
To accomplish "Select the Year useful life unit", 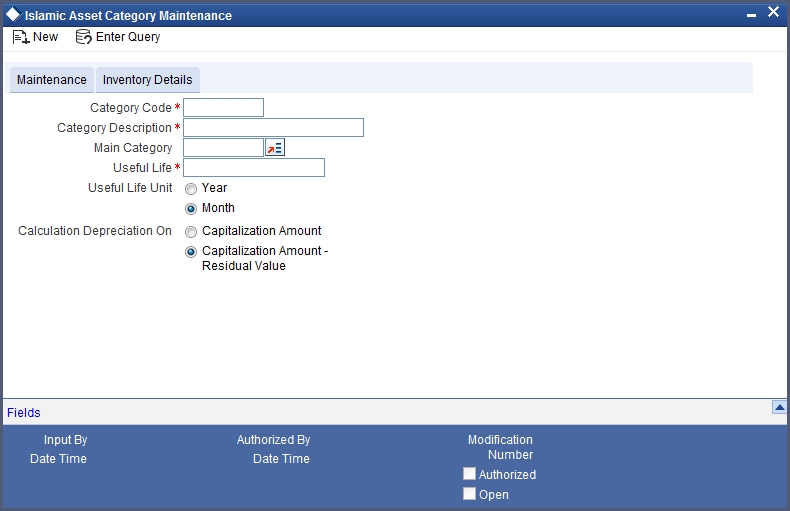I will (x=191, y=189).
